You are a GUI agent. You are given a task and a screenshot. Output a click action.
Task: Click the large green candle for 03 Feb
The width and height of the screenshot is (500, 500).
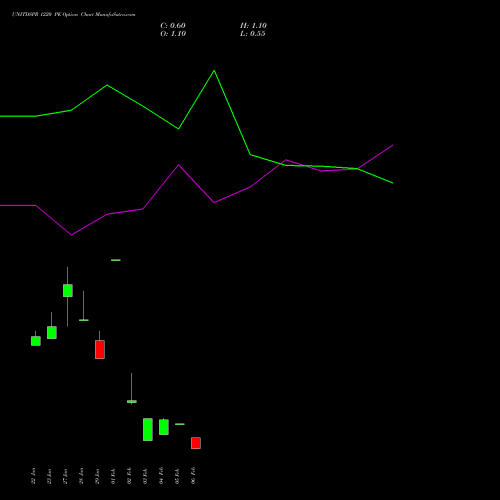tap(148, 429)
